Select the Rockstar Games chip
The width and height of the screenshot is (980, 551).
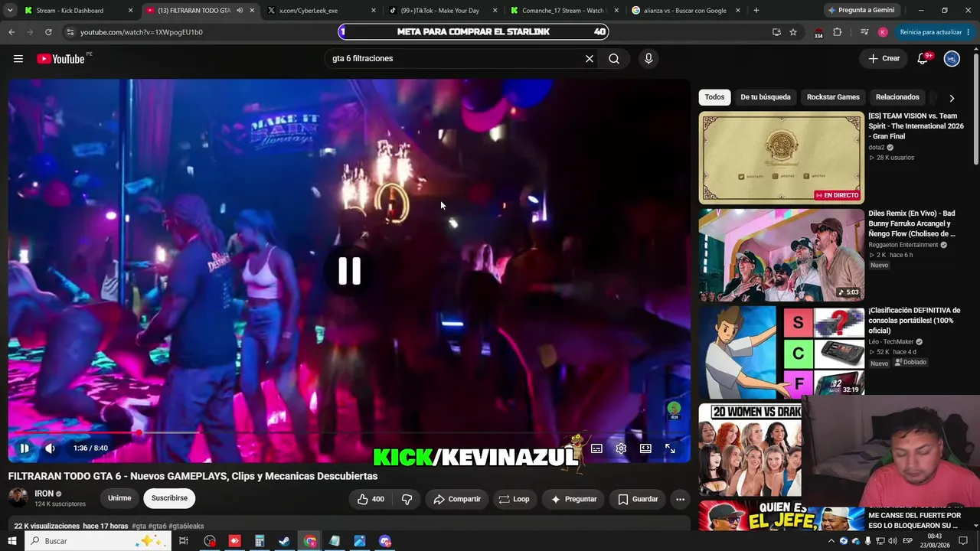tap(833, 97)
